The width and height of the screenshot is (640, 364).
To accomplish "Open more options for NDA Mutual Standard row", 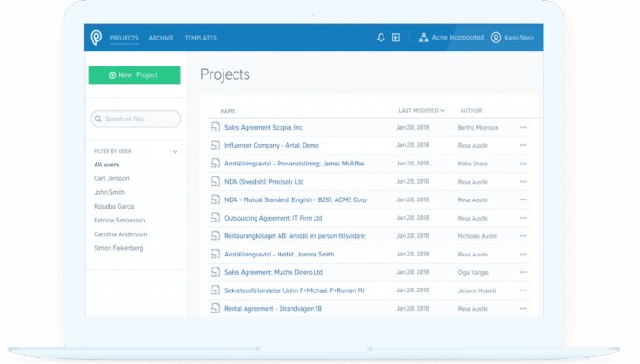I will (523, 199).
